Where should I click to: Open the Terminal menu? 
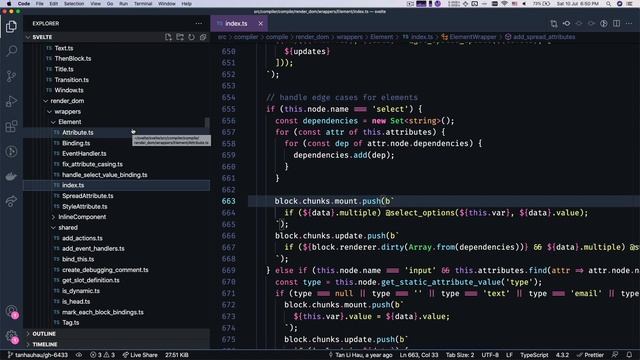click(143, 4)
